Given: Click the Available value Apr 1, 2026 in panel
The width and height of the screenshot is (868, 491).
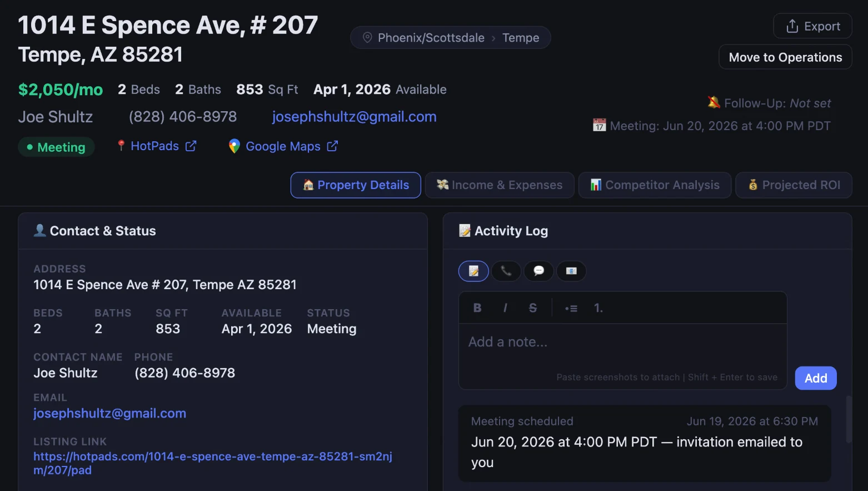Looking at the screenshot, I should 257,329.
